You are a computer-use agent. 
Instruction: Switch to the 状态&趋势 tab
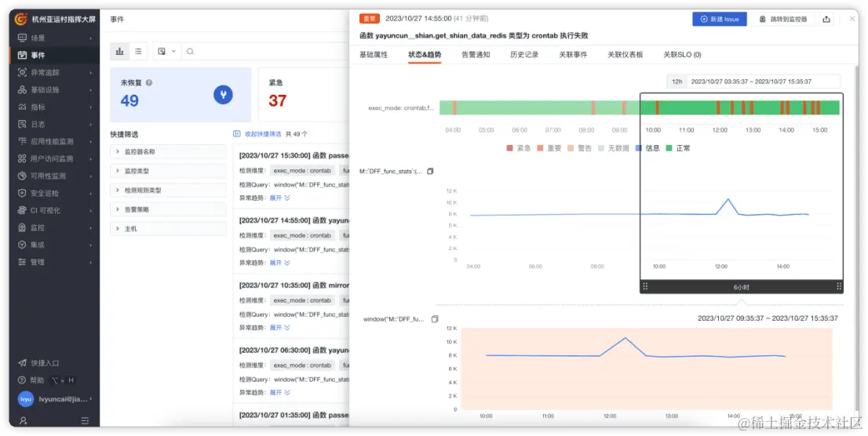(x=425, y=55)
